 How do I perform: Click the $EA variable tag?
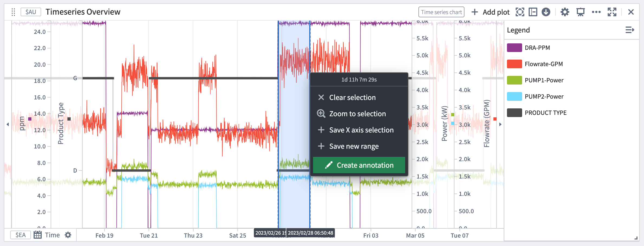21,235
